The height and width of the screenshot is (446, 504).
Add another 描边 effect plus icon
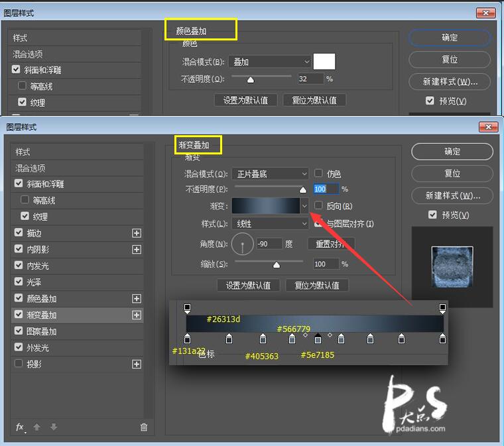point(137,233)
